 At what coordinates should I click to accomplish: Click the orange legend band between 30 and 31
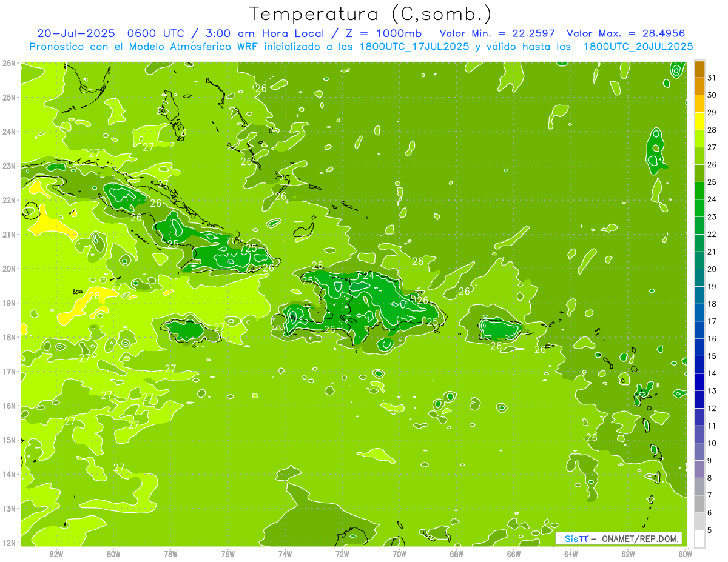pyautogui.click(x=699, y=87)
